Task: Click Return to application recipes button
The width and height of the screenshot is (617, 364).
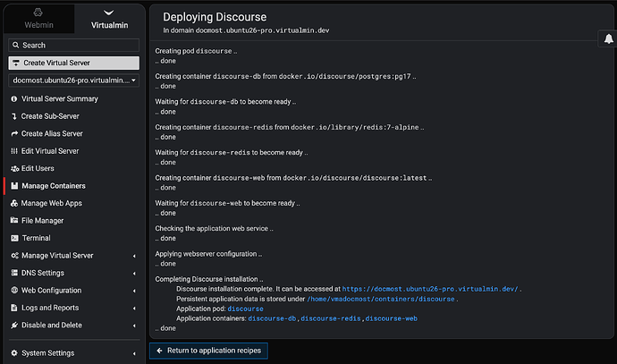Action: click(208, 351)
